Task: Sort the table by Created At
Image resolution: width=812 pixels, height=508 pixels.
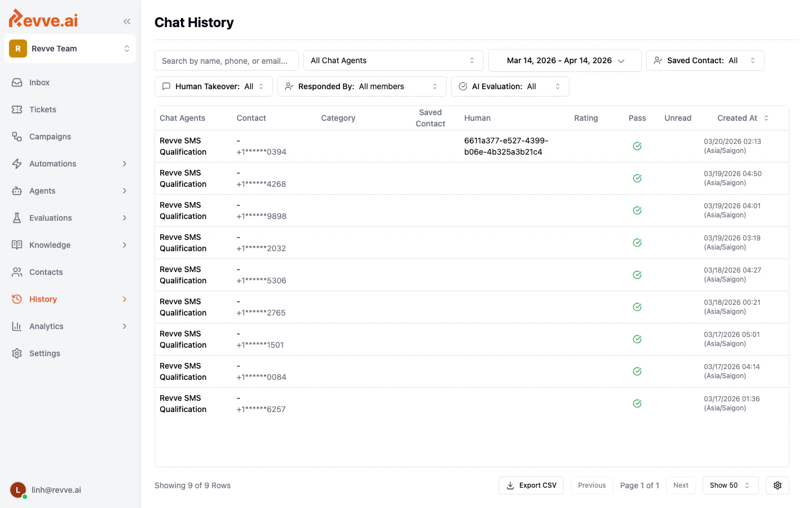Action: coord(743,118)
